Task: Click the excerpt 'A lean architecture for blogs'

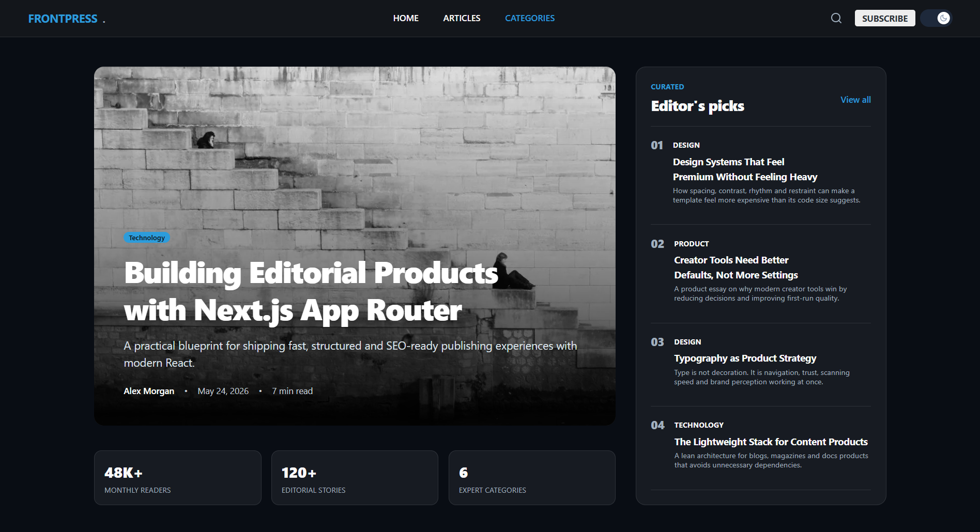Action: pyautogui.click(x=771, y=460)
